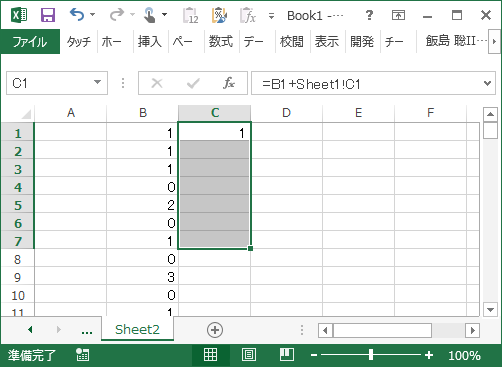
Task: Open the Insert Function fx dialog
Action: tap(229, 83)
